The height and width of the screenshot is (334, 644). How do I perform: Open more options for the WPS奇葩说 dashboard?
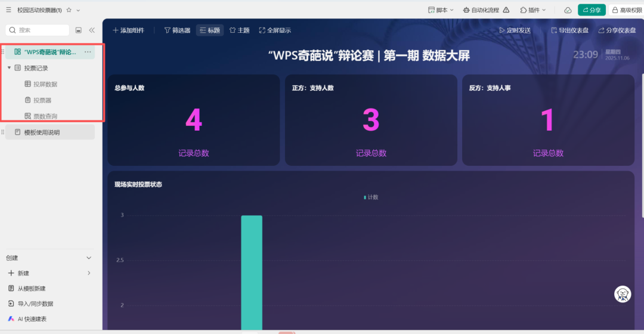[x=88, y=52]
